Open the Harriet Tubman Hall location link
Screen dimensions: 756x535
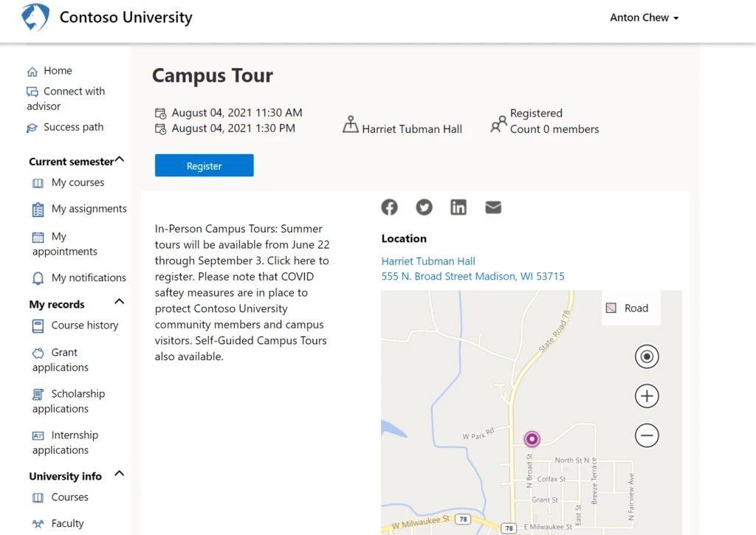[x=428, y=261]
